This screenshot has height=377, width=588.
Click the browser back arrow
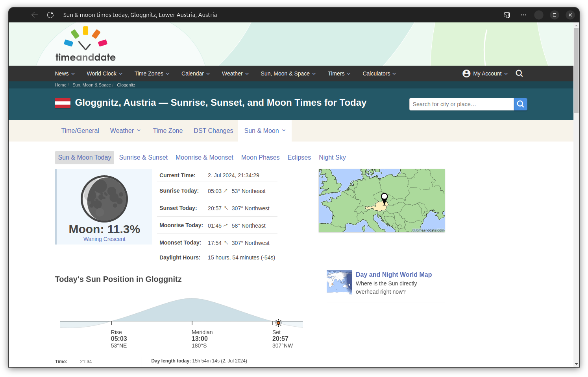35,15
